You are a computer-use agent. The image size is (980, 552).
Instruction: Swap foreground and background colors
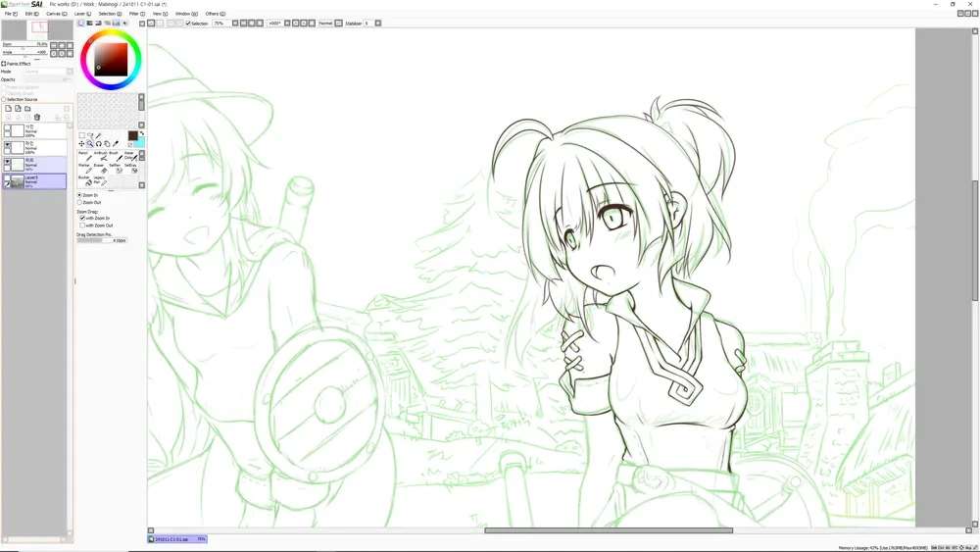pyautogui.click(x=142, y=133)
